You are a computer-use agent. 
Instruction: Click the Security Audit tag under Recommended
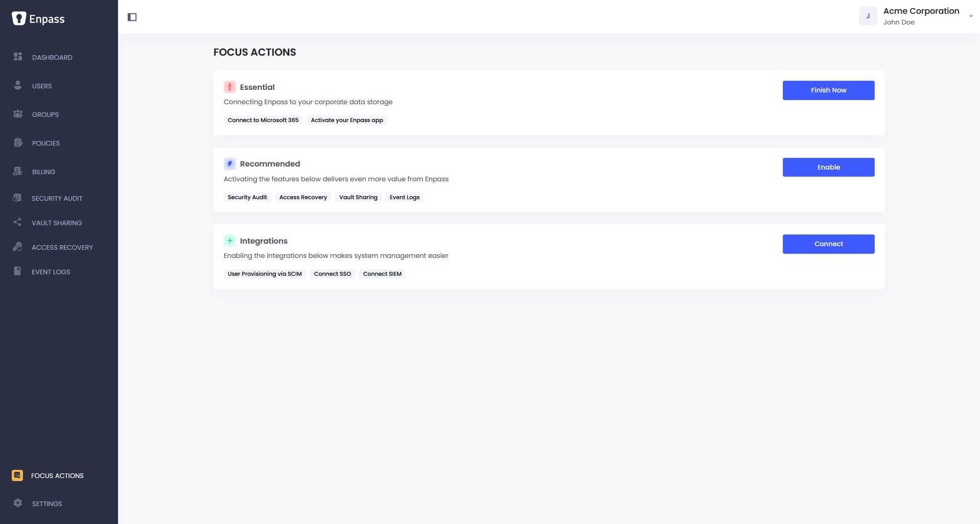tap(247, 197)
